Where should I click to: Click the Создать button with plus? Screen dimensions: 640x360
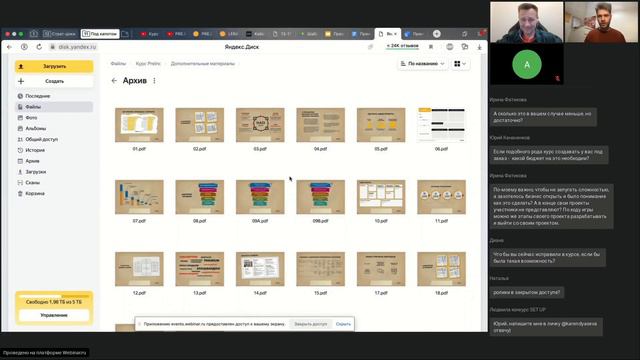tap(54, 81)
